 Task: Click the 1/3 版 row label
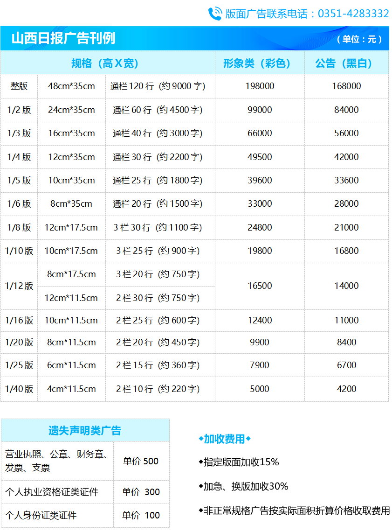(x=19, y=133)
